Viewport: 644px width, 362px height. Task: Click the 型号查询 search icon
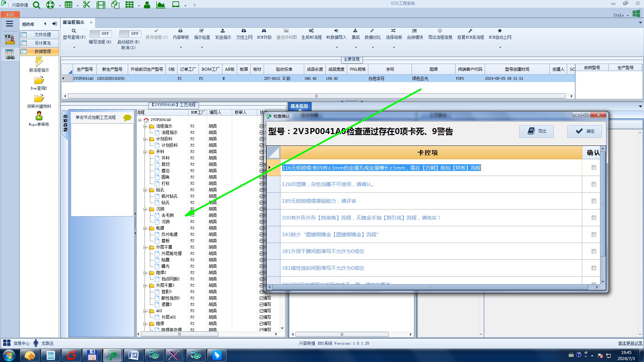[74, 31]
